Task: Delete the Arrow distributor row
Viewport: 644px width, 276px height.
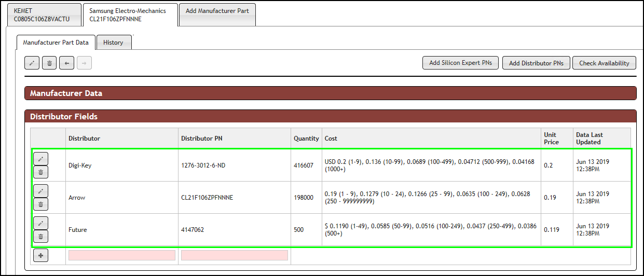Action: 40,204
